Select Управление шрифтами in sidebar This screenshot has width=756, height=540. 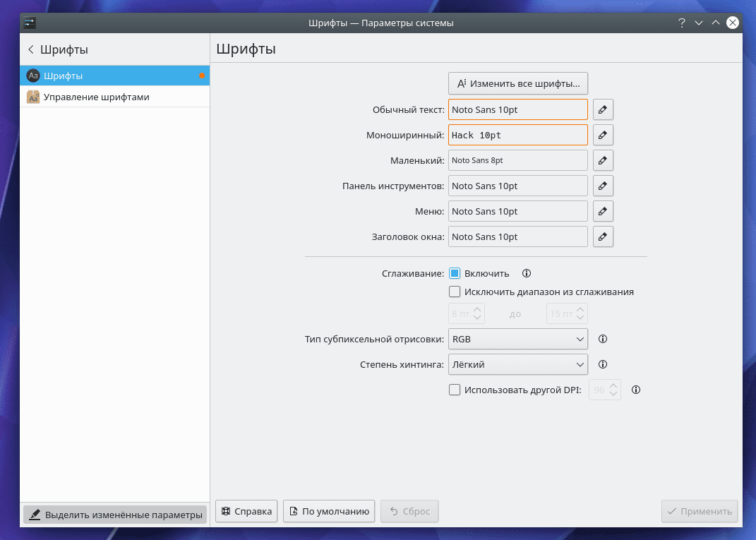coord(96,97)
